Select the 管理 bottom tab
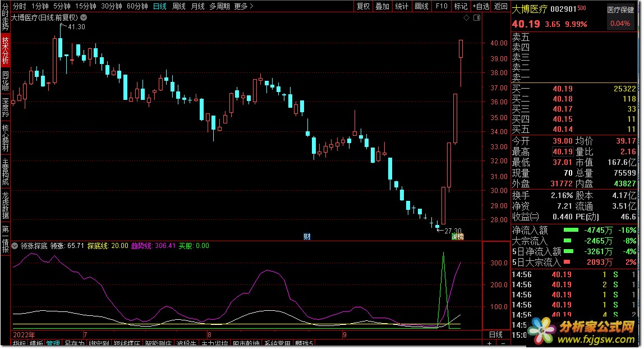644x349 pixels. tap(53, 343)
